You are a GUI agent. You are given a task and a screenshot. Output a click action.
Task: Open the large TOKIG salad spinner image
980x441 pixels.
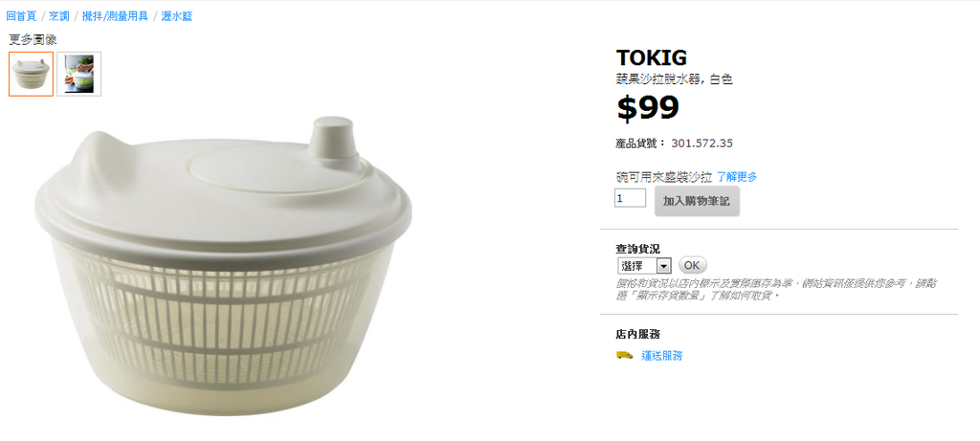coord(223,266)
